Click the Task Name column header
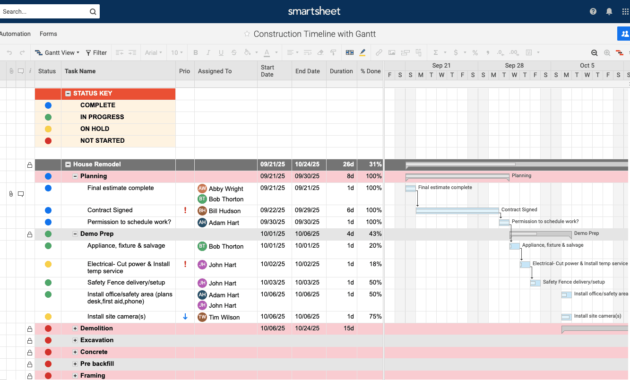This screenshot has width=630, height=380. pyautogui.click(x=119, y=71)
